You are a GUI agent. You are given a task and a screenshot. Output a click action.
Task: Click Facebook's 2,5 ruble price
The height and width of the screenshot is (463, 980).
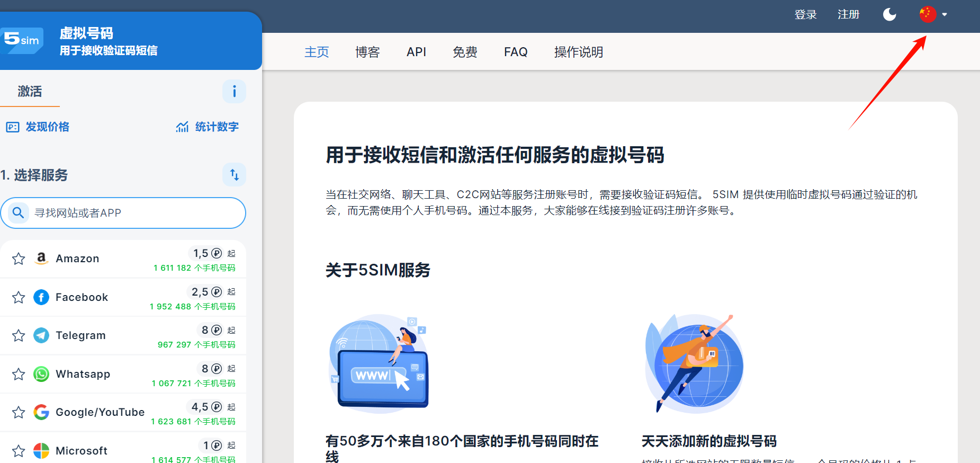[206, 292]
